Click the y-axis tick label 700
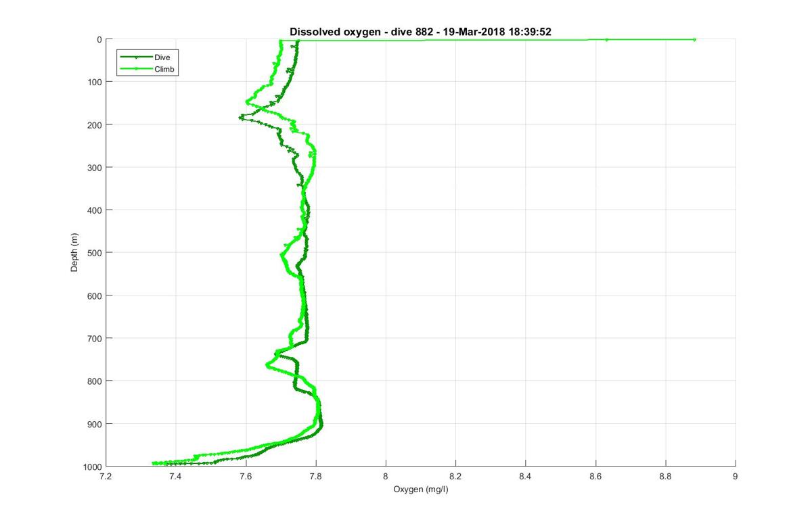The height and width of the screenshot is (524, 812). point(95,339)
